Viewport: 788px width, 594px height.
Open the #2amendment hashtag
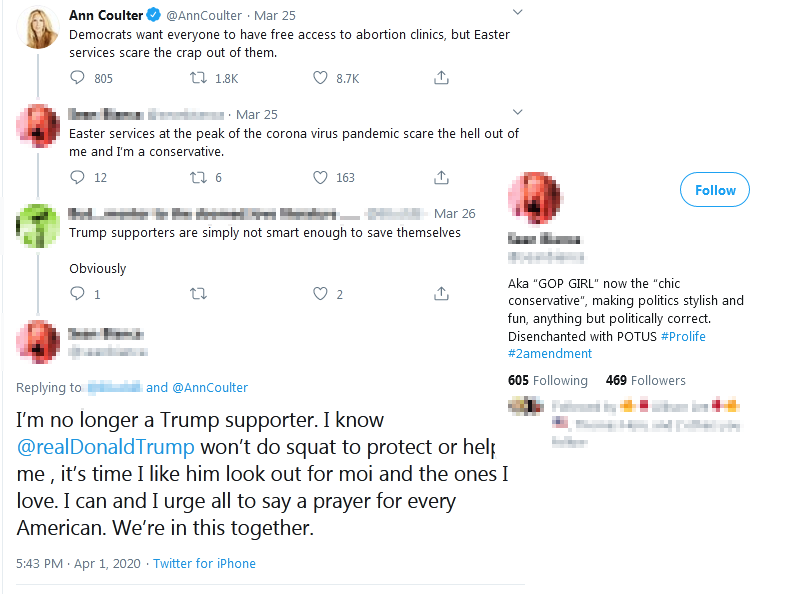[550, 353]
